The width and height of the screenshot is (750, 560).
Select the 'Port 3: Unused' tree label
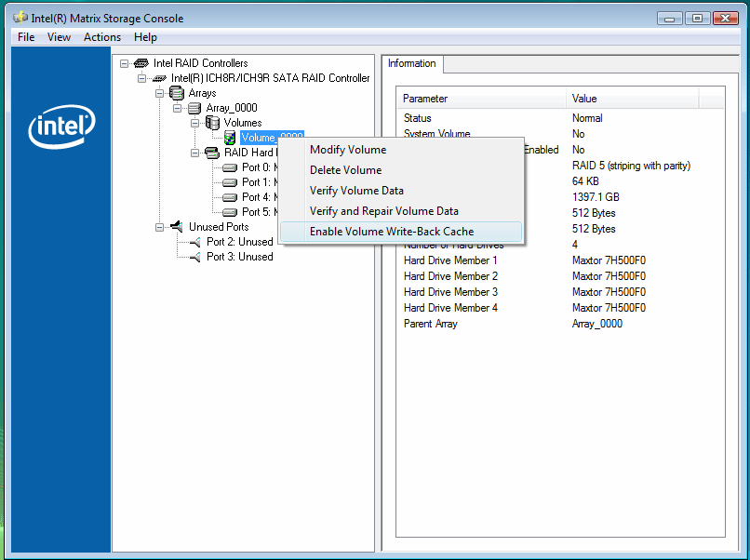click(240, 257)
